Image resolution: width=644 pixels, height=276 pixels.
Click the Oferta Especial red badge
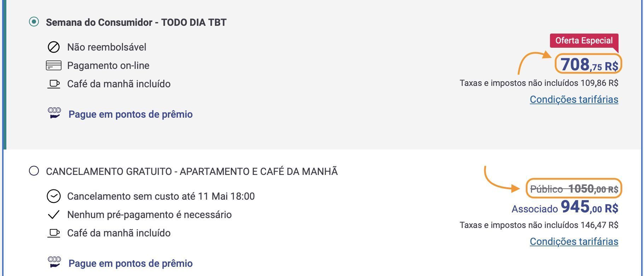click(584, 41)
